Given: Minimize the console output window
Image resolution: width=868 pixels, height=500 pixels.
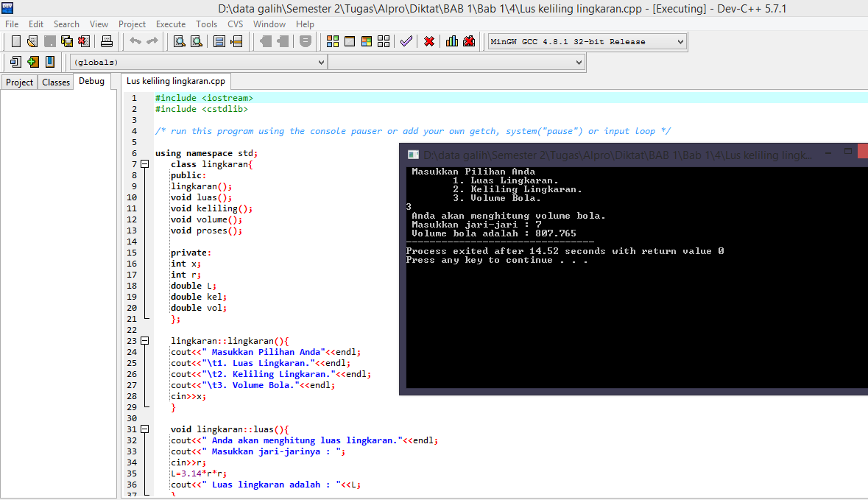Looking at the screenshot, I should click(x=828, y=152).
